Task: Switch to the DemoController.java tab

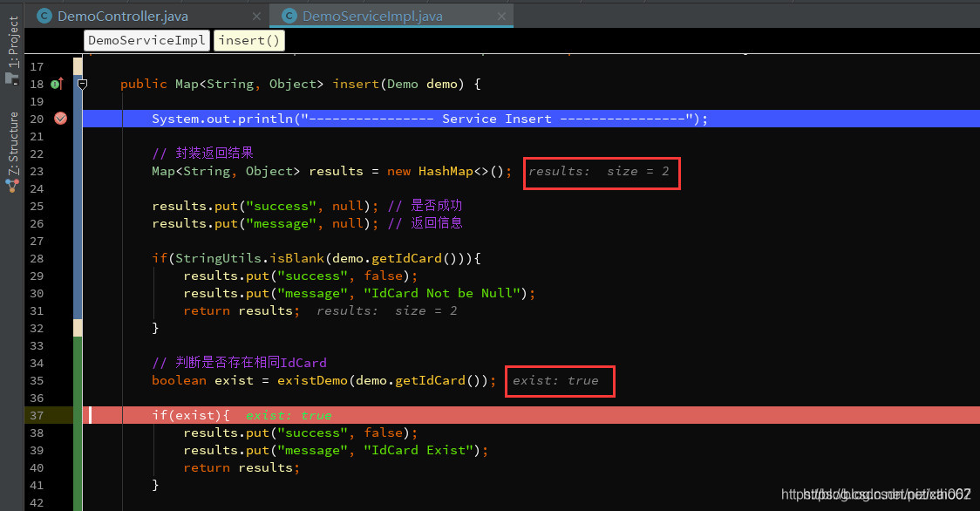Action: 122,17
